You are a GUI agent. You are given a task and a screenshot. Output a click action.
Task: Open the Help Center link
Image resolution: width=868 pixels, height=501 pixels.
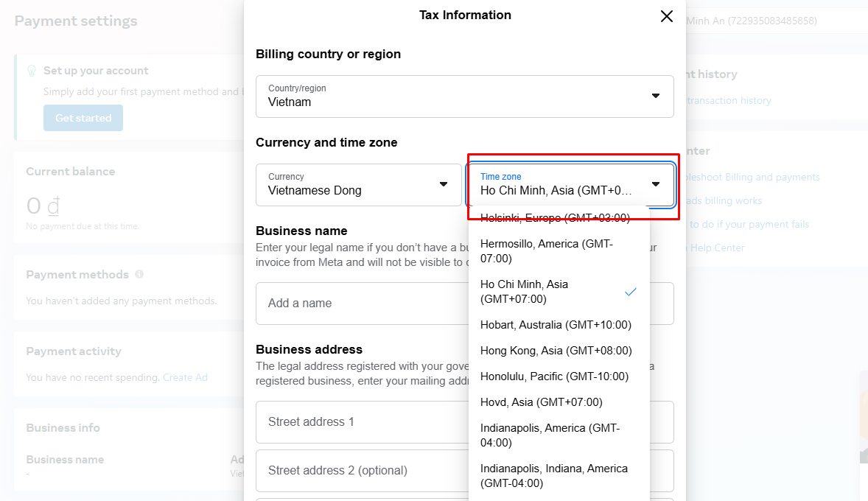point(717,248)
